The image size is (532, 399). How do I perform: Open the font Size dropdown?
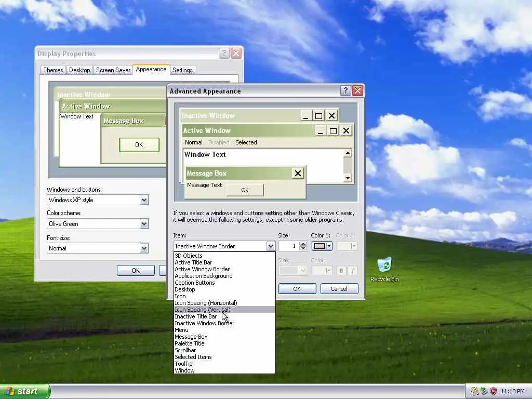tap(293, 270)
